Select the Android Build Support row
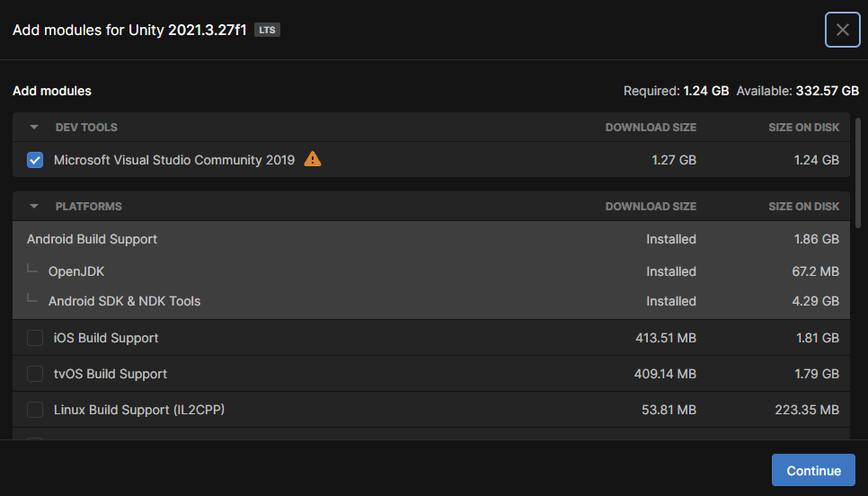 pos(430,239)
